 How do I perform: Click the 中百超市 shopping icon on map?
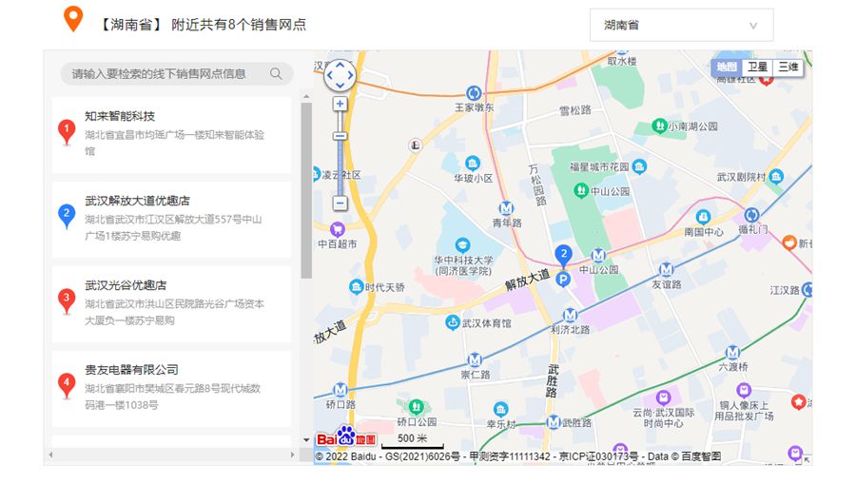tap(337, 229)
